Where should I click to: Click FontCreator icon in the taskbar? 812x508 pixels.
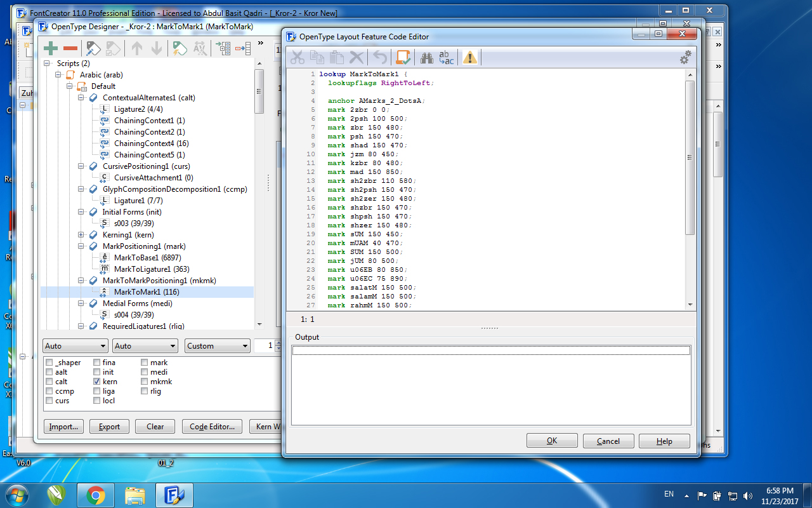click(174, 495)
